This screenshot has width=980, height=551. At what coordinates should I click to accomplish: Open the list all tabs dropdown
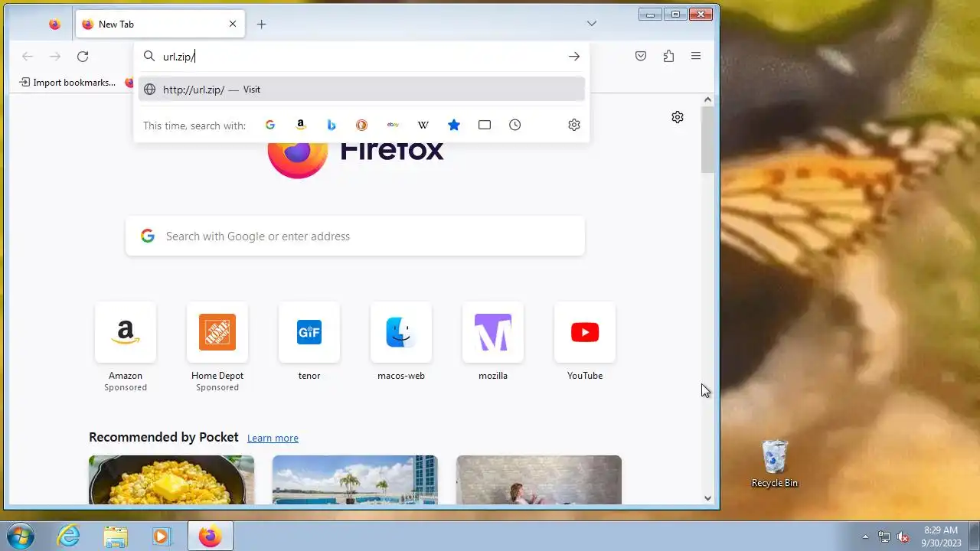pyautogui.click(x=592, y=24)
